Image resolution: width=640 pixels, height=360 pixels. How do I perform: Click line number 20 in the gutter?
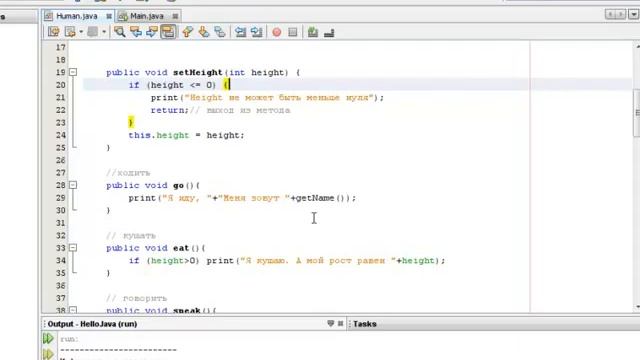point(60,85)
